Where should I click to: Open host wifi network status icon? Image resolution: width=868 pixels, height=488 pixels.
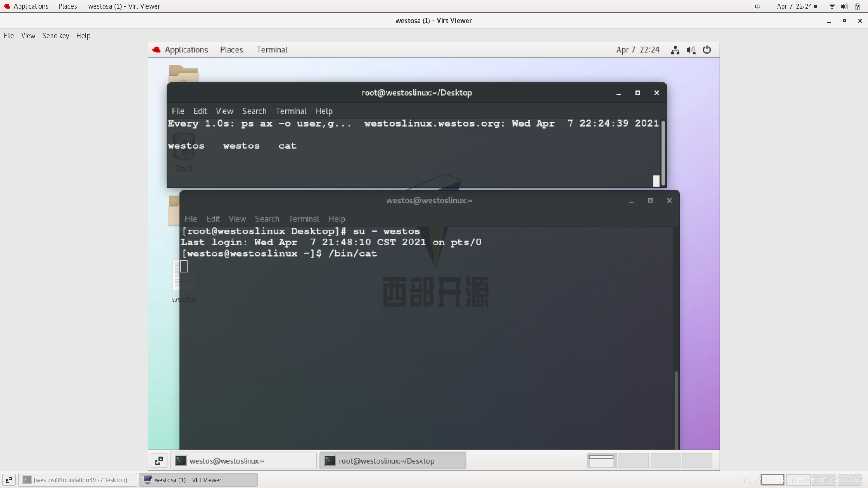(832, 6)
